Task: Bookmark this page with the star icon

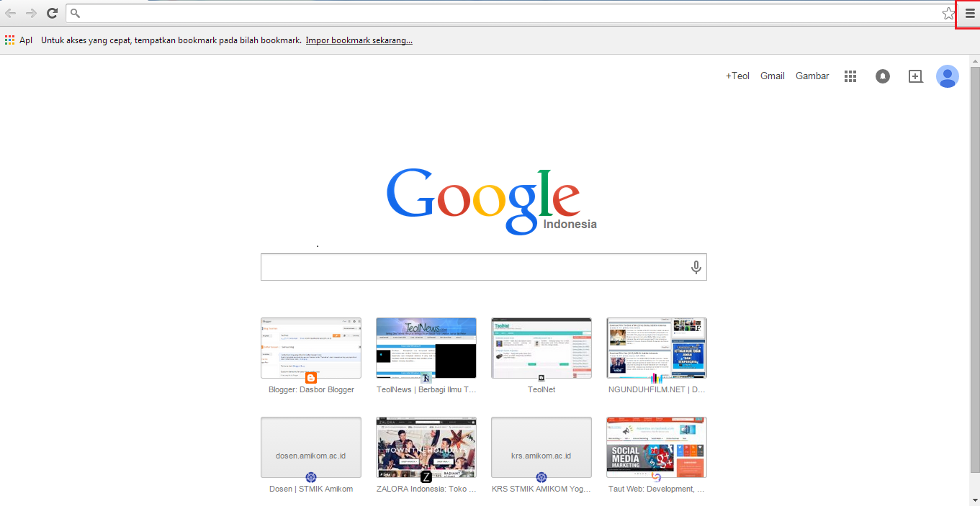Action: click(948, 13)
